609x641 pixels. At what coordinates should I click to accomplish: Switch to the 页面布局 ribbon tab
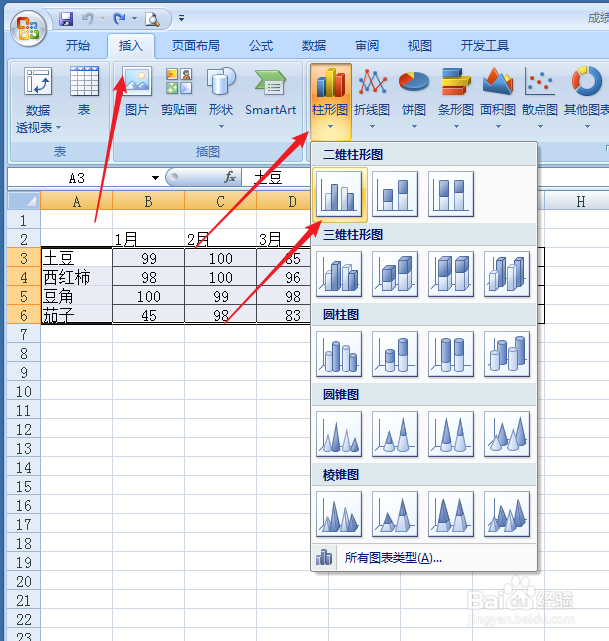(195, 45)
